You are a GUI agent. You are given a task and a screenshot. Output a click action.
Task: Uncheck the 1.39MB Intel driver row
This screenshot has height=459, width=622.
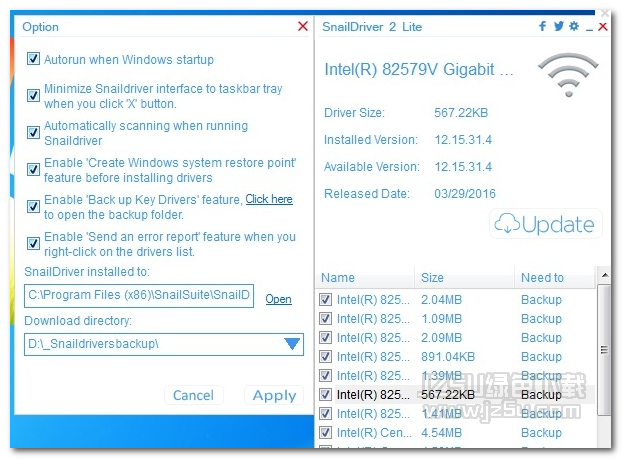(x=326, y=375)
